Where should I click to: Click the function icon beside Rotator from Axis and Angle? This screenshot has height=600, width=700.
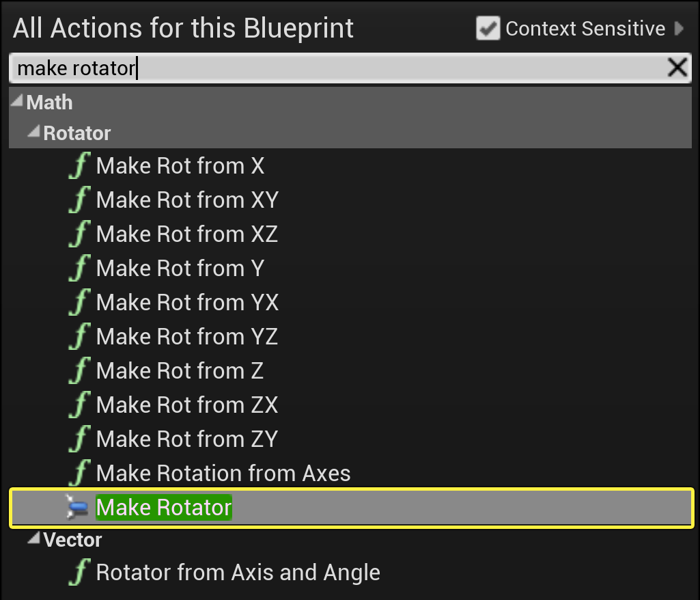(x=79, y=573)
